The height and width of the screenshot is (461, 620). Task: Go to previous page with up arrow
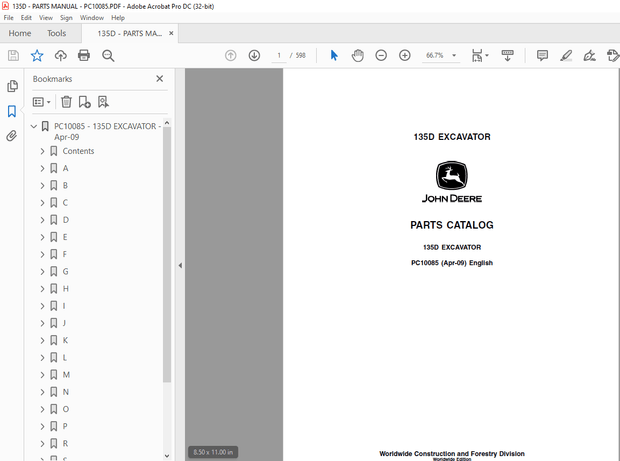coord(231,55)
